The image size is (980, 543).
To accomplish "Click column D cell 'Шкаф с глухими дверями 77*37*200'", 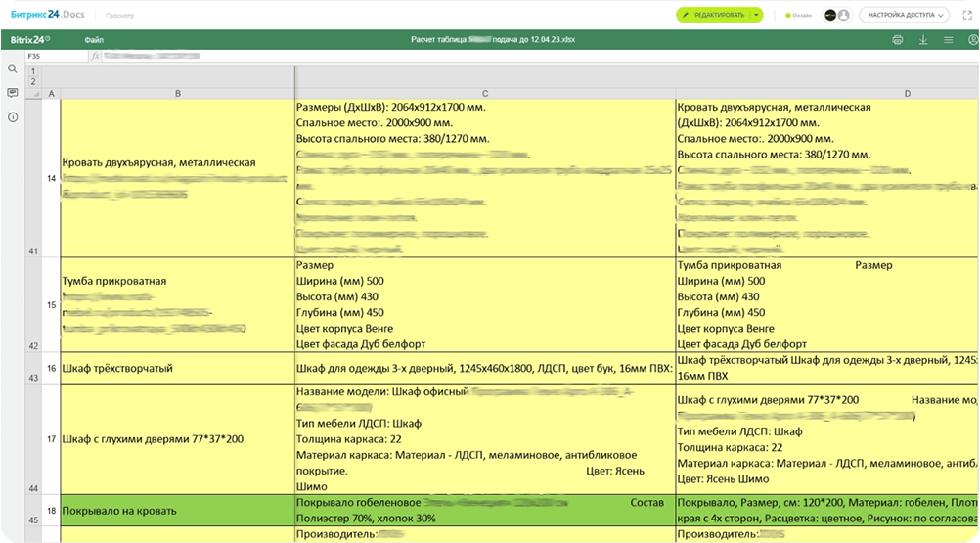I will pos(827,439).
